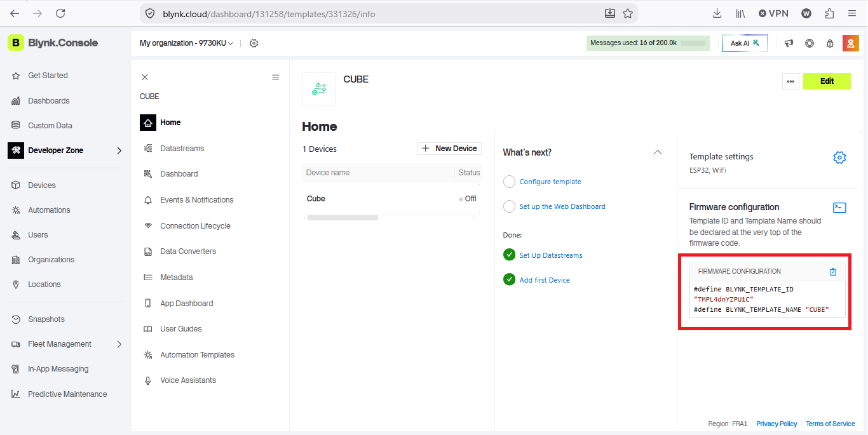Open Organizations in the sidebar
Screen dimensions: 868x435
point(51,260)
